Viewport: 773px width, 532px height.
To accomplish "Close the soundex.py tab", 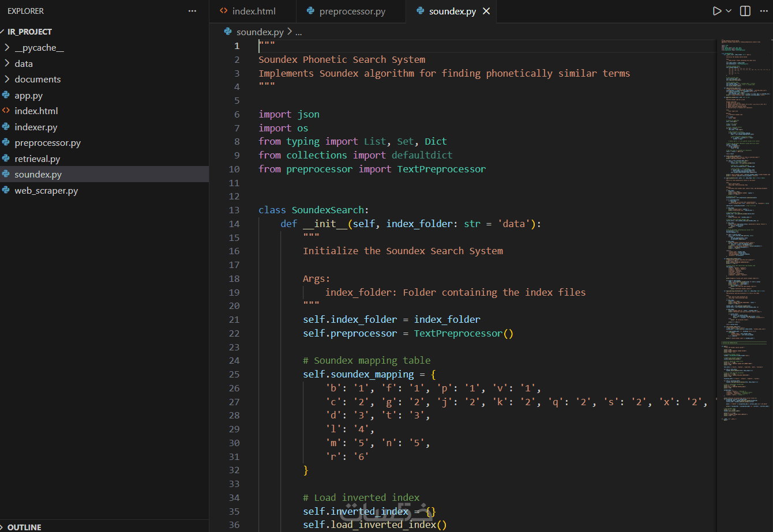I will [486, 12].
